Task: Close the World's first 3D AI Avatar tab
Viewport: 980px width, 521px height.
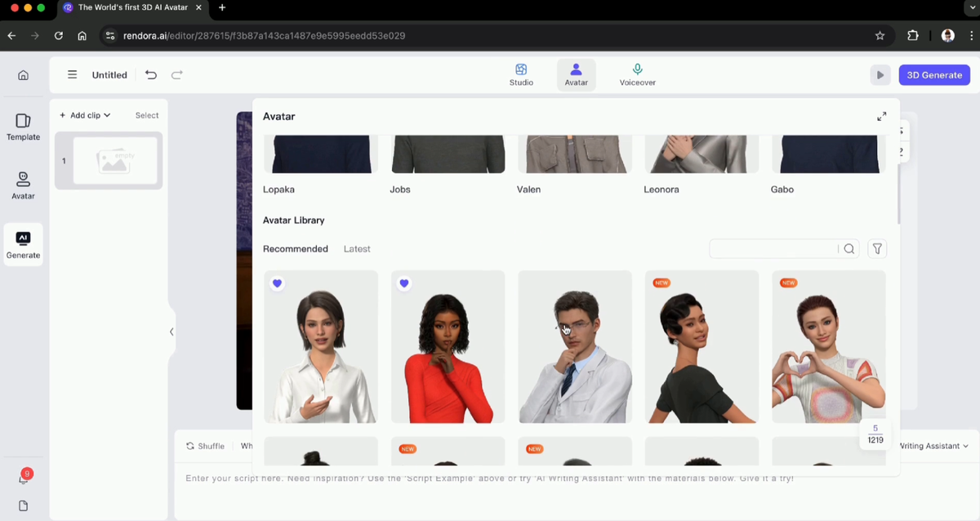Action: point(198,7)
